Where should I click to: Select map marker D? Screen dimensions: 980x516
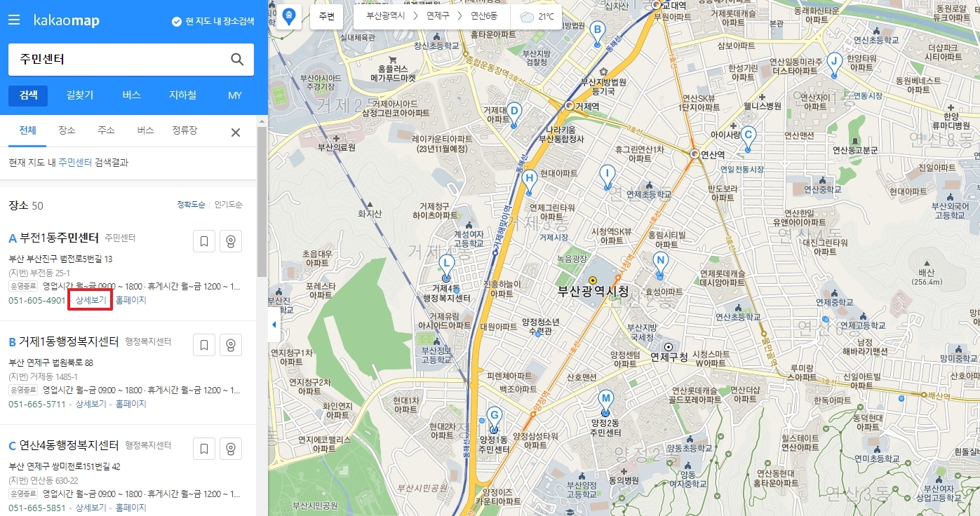tap(514, 114)
